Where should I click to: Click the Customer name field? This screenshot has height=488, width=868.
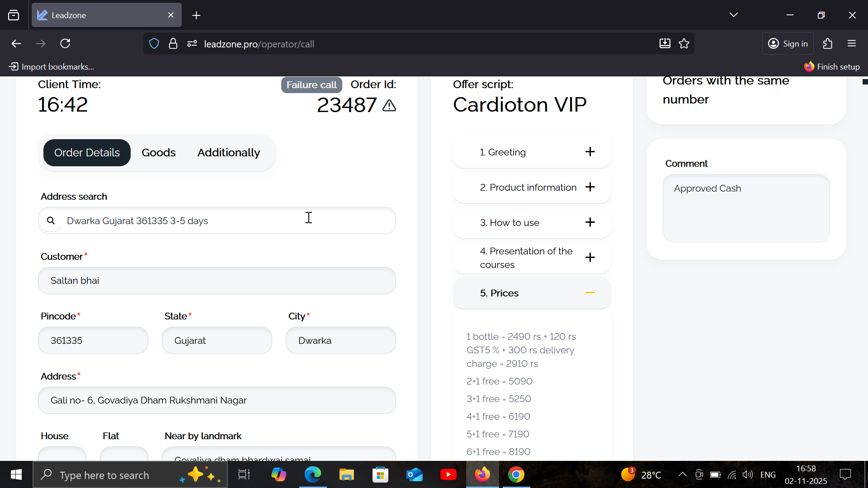[x=217, y=281]
